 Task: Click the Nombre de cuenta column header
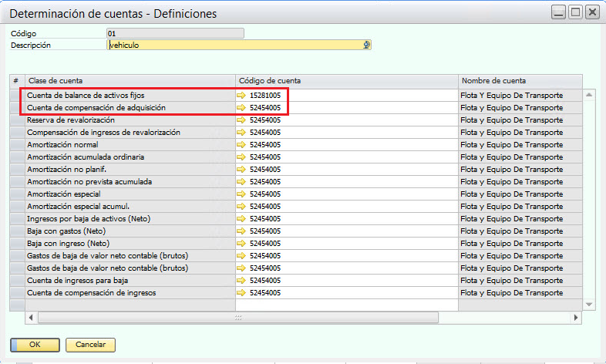coord(520,81)
